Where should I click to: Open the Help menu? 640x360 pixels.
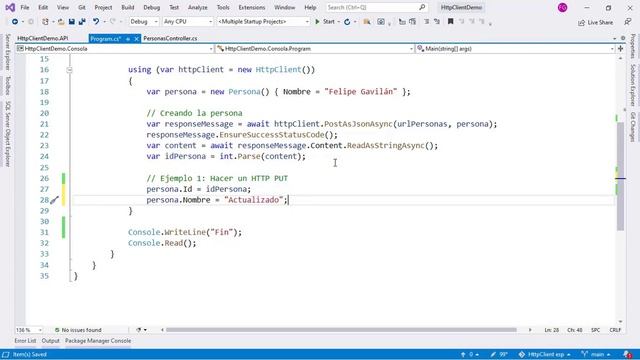(x=310, y=7)
